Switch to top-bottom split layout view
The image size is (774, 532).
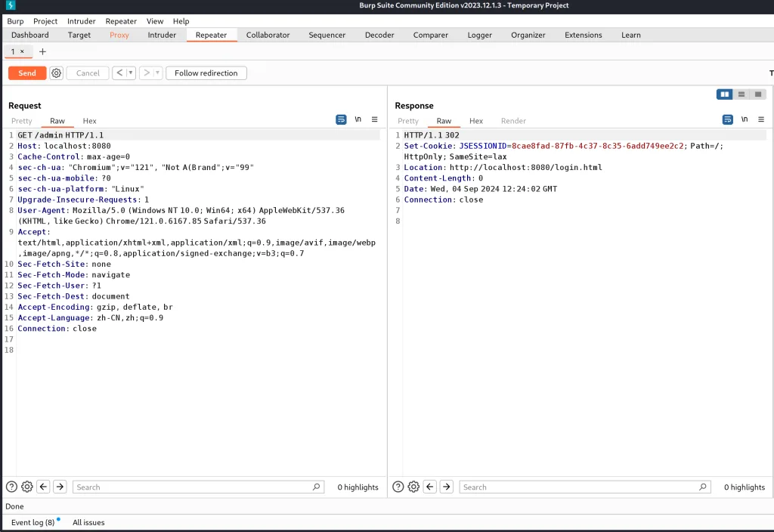point(741,94)
